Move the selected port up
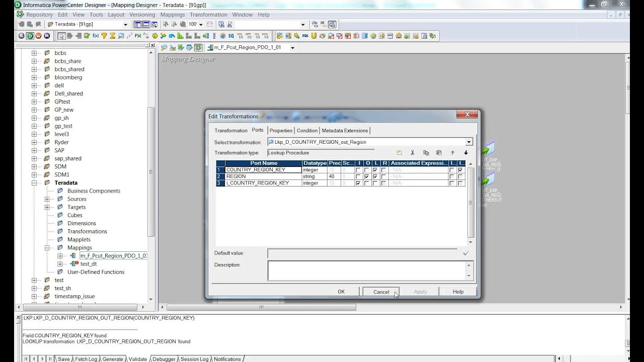 click(x=452, y=153)
